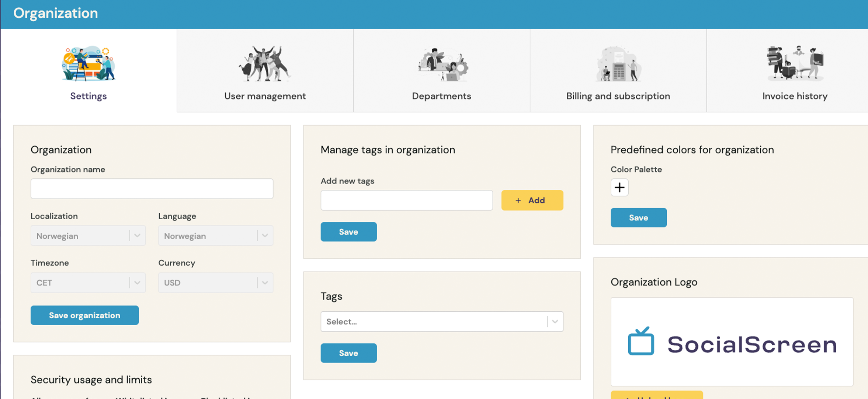
Task: Click the User management people icon
Action: pos(265,63)
